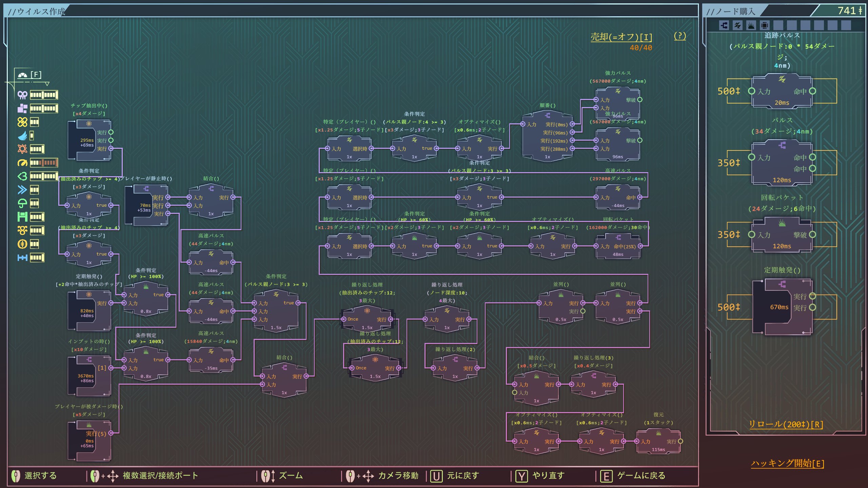Click the skull stat icon in sidebar

pos(22,95)
